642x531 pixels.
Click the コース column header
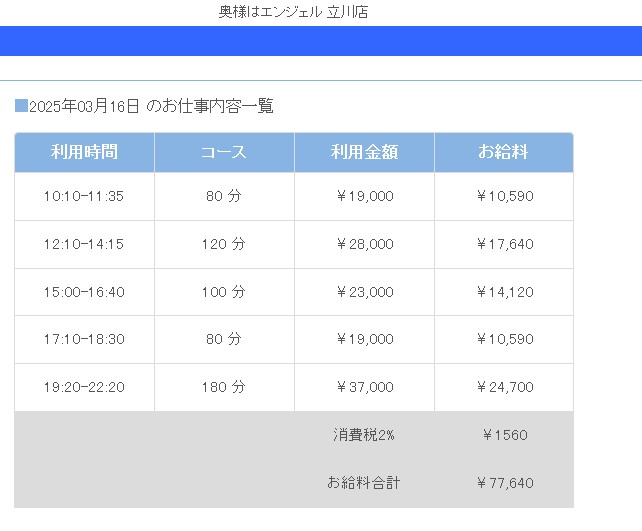(x=224, y=152)
